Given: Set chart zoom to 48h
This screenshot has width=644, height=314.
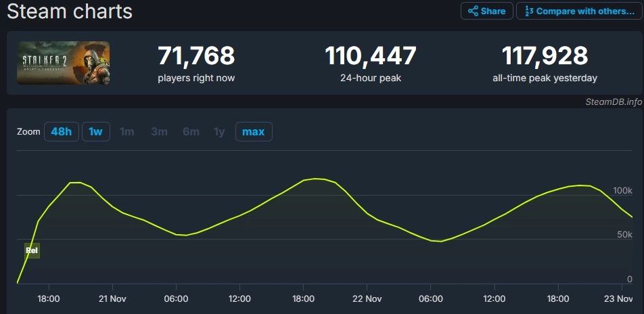Looking at the screenshot, I should 61,132.
